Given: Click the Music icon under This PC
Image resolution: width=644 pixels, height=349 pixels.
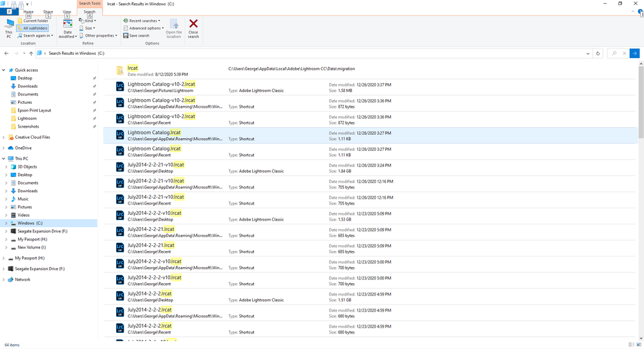Looking at the screenshot, I should [13, 199].
